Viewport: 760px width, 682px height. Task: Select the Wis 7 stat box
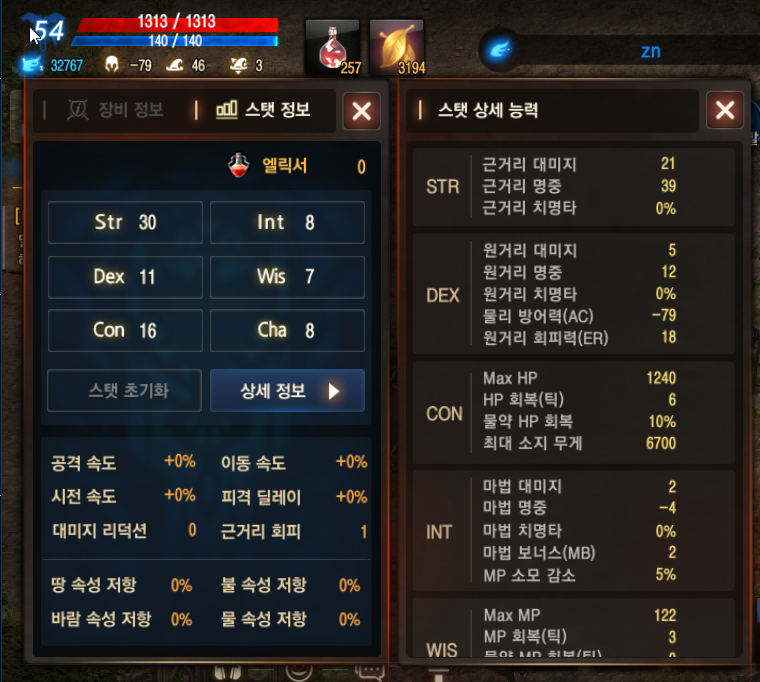pyautogui.click(x=287, y=277)
